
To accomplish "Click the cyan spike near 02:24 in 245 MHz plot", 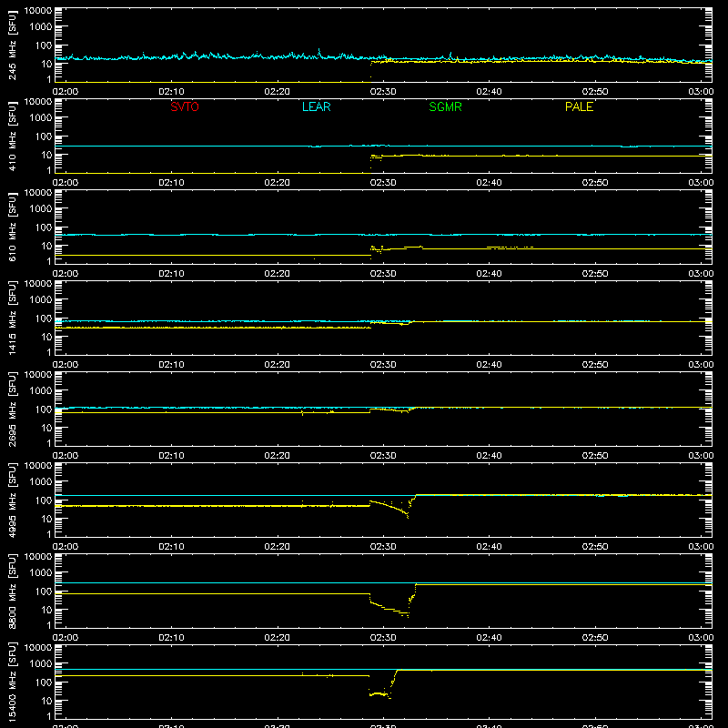I will (319, 52).
